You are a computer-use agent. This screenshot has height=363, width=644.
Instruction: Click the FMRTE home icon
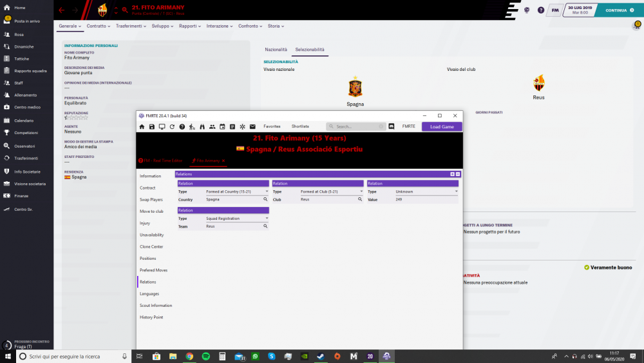pos(142,126)
